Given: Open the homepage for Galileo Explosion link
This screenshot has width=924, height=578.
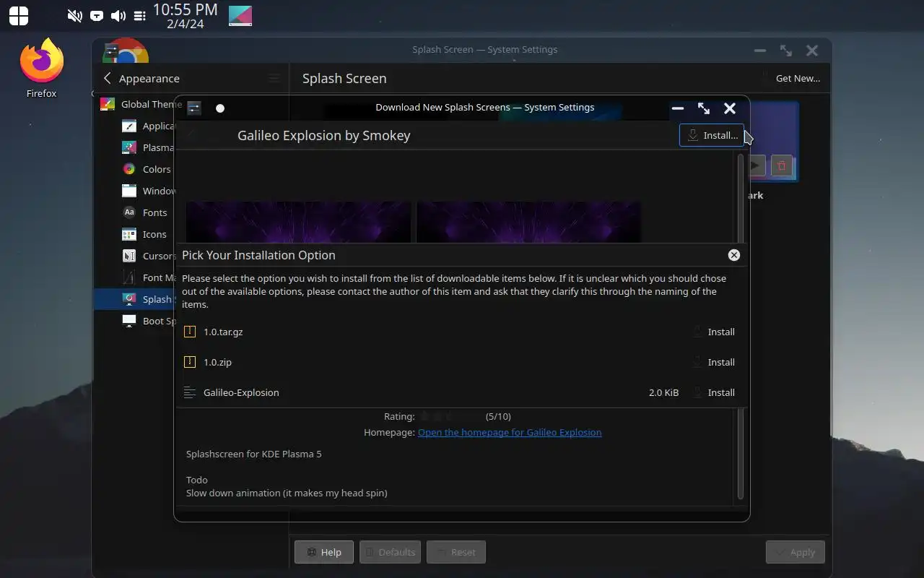Looking at the screenshot, I should [510, 432].
